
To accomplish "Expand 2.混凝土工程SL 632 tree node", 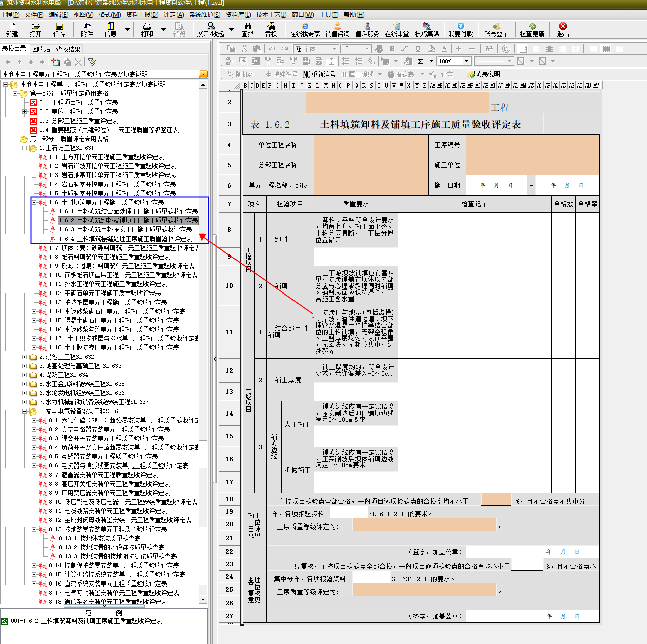I will (x=24, y=357).
